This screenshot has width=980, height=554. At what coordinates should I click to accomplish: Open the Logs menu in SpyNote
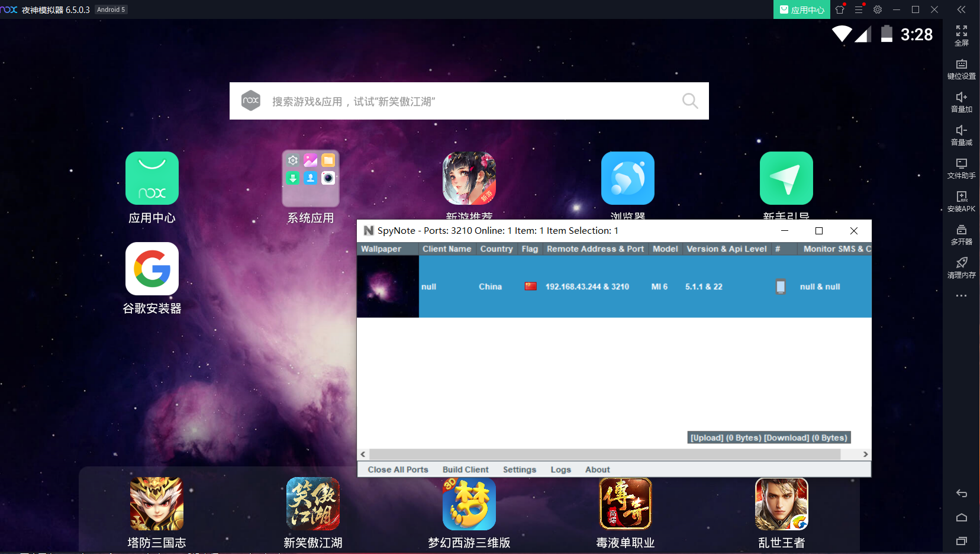pyautogui.click(x=560, y=469)
